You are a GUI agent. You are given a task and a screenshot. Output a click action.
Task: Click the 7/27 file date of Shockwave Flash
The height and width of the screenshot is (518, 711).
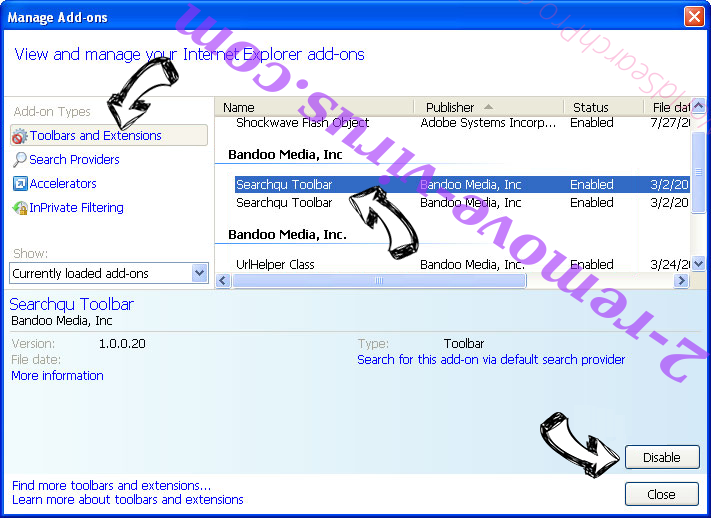[x=670, y=123]
